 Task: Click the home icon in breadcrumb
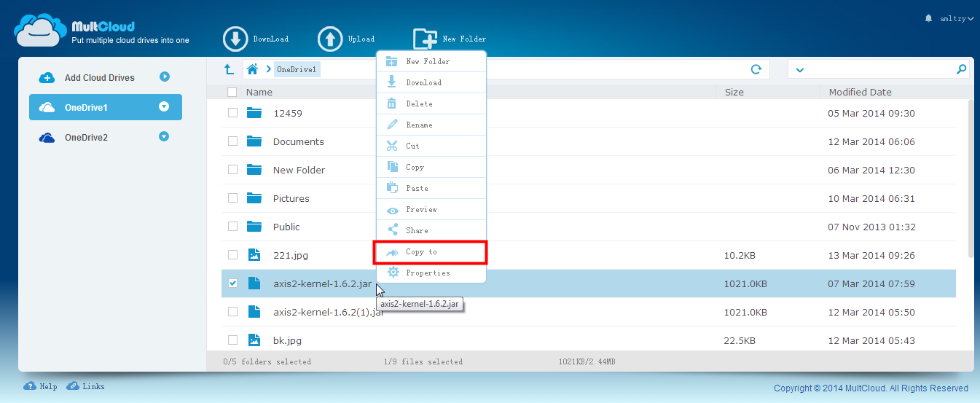click(x=253, y=69)
